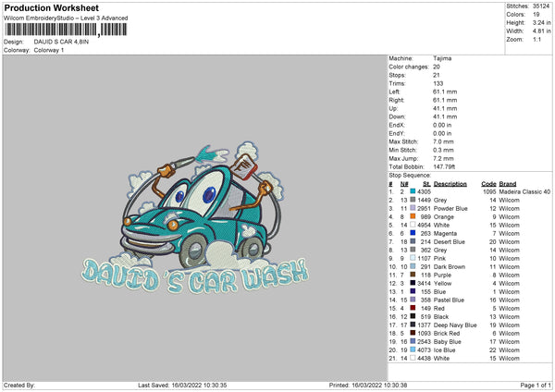Viewport: 555px width, 392px height.
Task: Select the Color changes value 20
Action: pos(437,67)
